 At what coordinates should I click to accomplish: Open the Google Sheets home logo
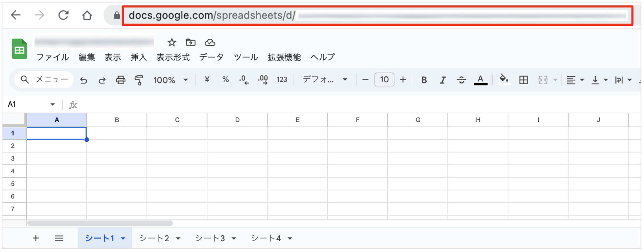[x=19, y=49]
